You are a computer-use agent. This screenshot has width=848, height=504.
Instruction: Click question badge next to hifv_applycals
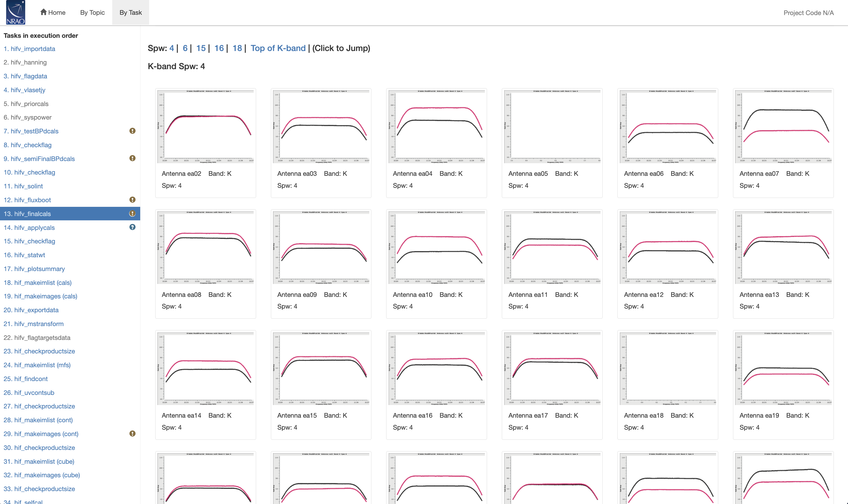pyautogui.click(x=133, y=227)
